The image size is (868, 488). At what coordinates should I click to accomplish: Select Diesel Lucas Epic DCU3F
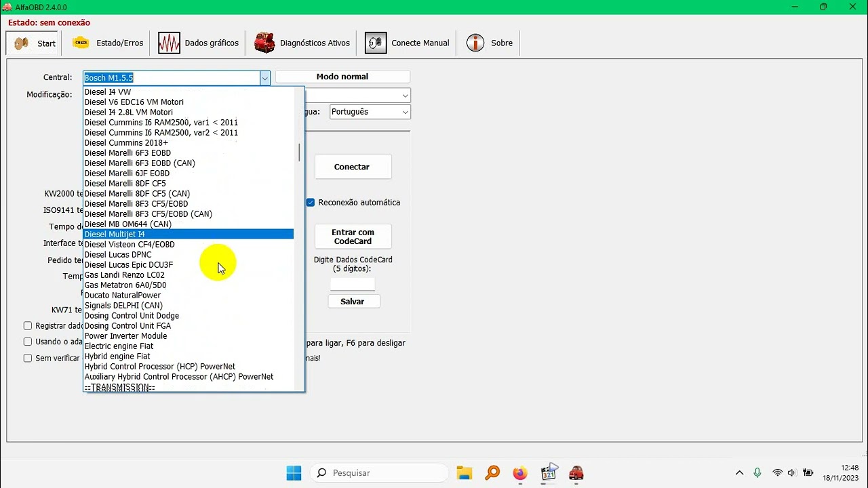coord(189,265)
